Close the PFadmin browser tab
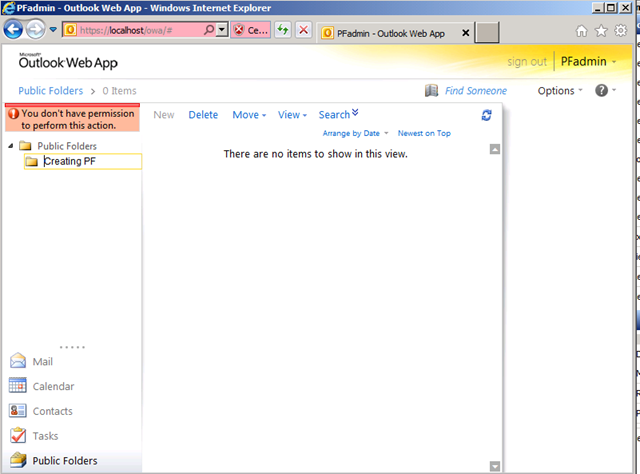The image size is (640, 474). tap(465, 33)
